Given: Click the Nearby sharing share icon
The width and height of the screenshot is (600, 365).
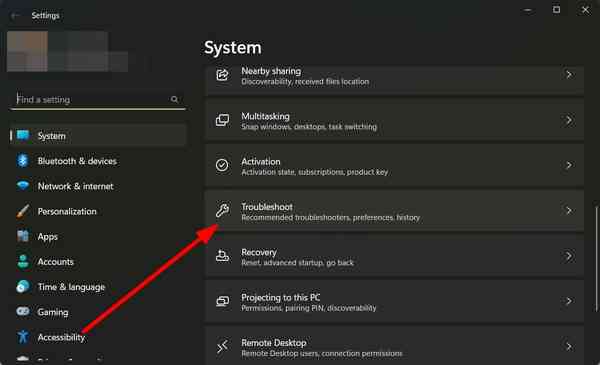Looking at the screenshot, I should (222, 75).
